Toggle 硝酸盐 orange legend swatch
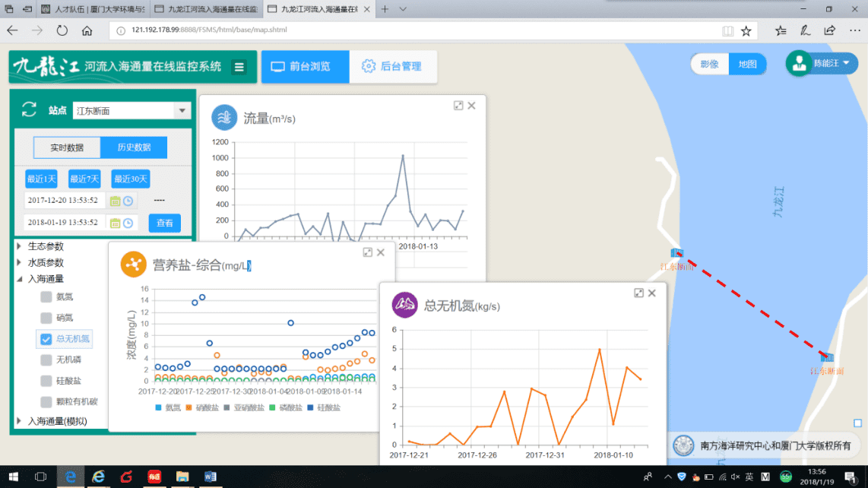This screenshot has width=868, height=488. 189,408
